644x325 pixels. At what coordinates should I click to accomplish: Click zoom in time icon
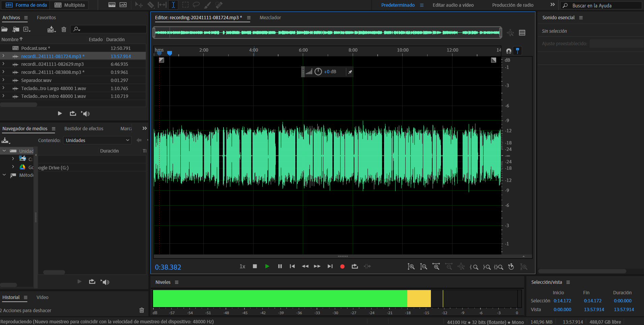(x=436, y=267)
